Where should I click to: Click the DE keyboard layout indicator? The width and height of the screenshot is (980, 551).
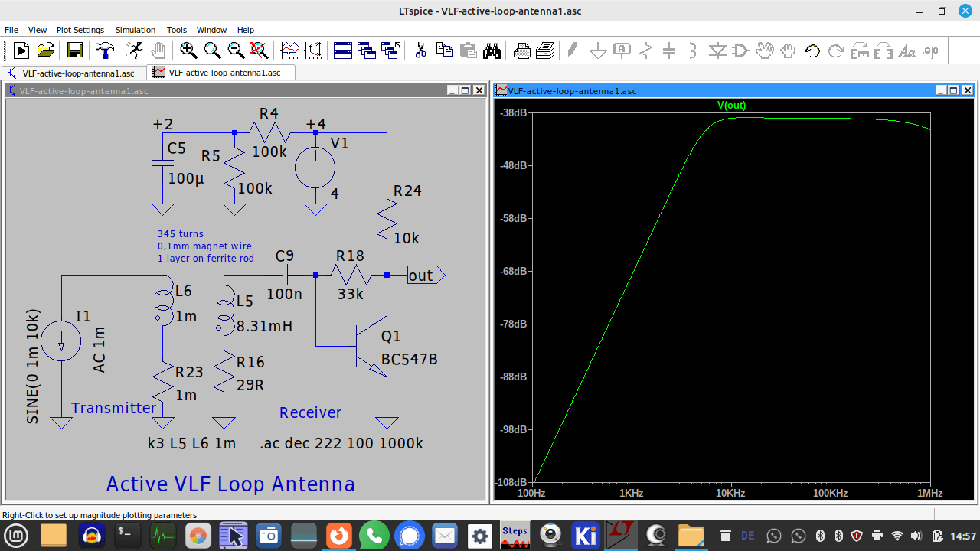748,536
